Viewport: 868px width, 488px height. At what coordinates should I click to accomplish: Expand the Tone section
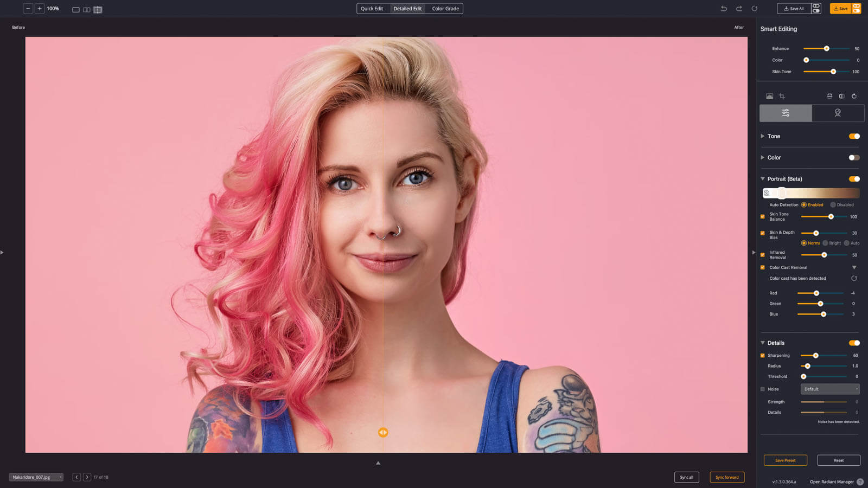763,136
